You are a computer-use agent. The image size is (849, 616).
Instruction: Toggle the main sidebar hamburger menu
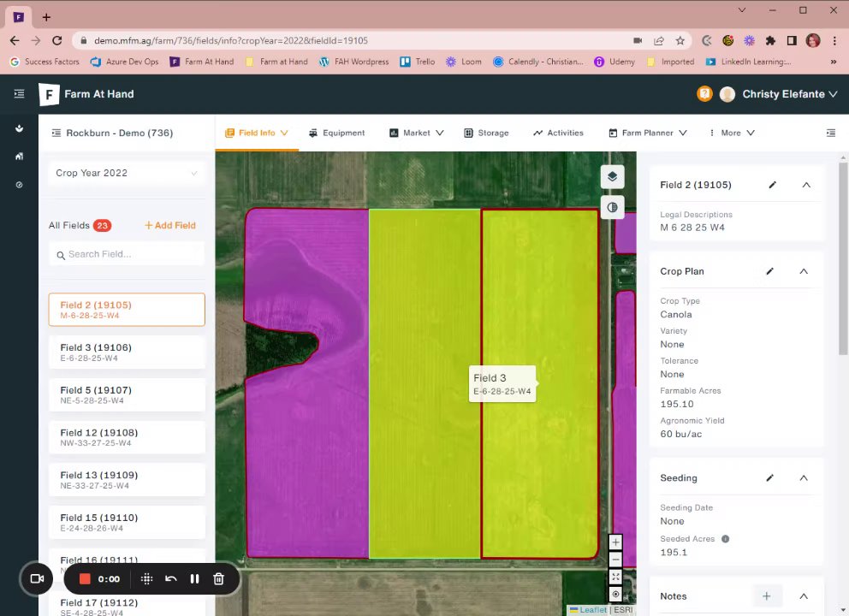(x=19, y=93)
